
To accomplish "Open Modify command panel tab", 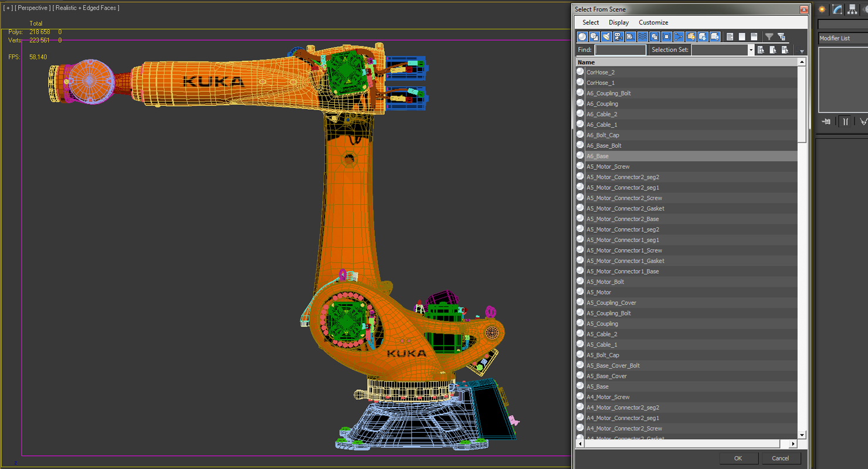I will click(838, 9).
